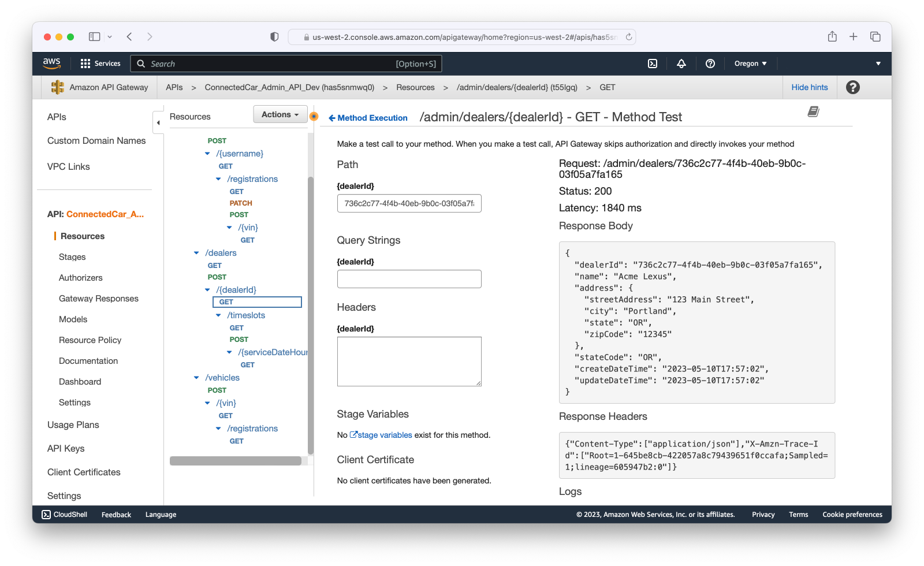
Task: Open the documentation book icon
Action: [813, 111]
